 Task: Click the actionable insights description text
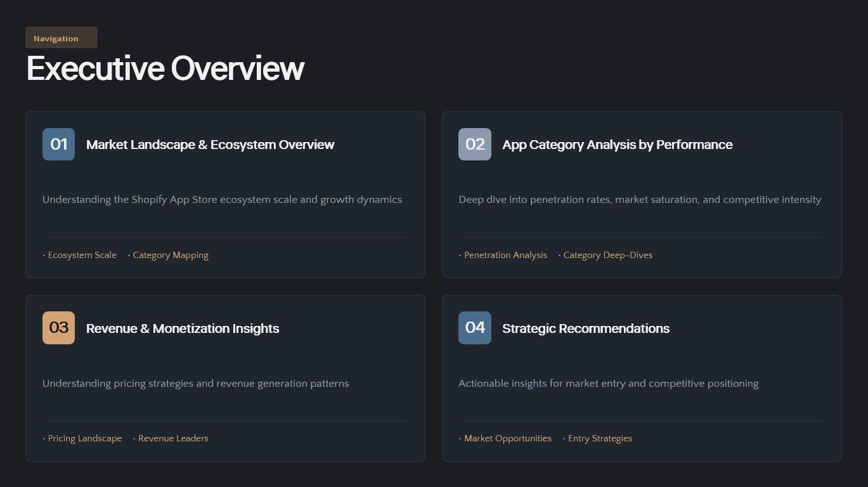[x=608, y=384]
